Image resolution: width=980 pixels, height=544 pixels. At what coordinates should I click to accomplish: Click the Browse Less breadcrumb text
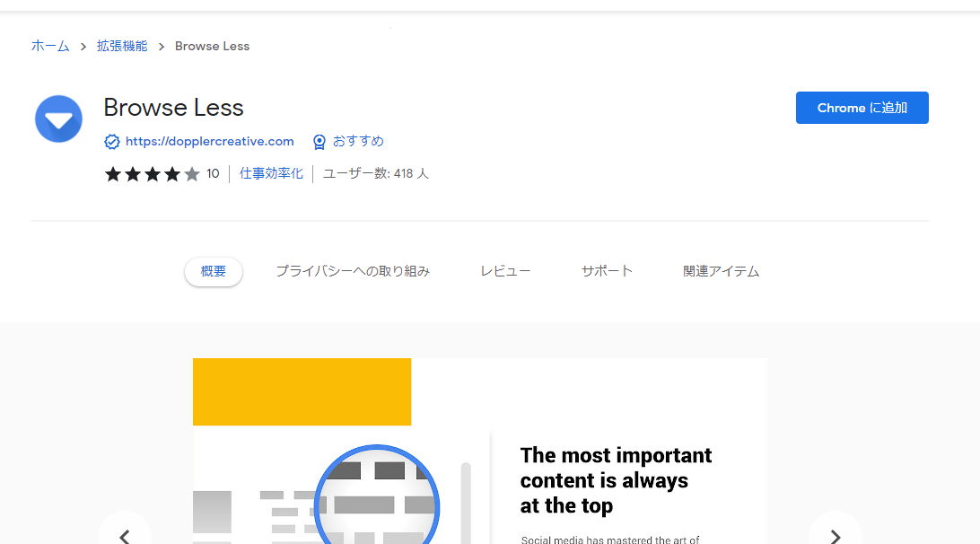click(212, 47)
